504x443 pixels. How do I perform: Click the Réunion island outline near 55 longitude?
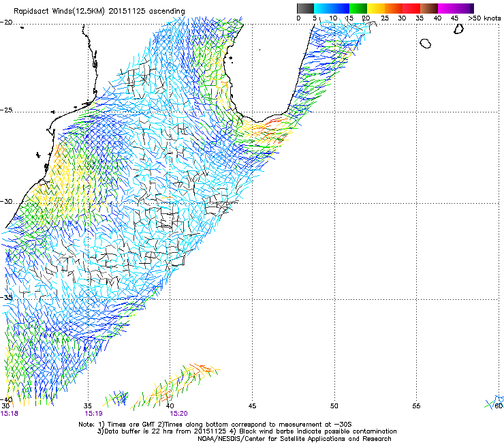[426, 44]
